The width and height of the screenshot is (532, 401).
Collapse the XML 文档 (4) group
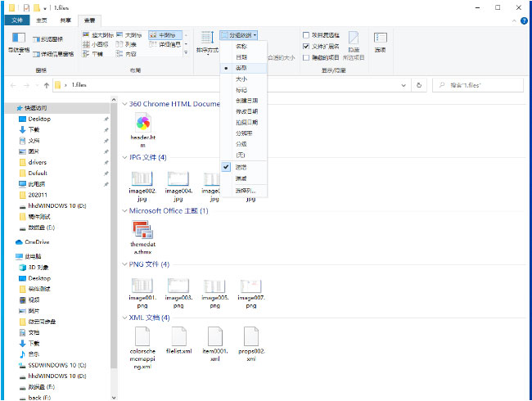124,318
